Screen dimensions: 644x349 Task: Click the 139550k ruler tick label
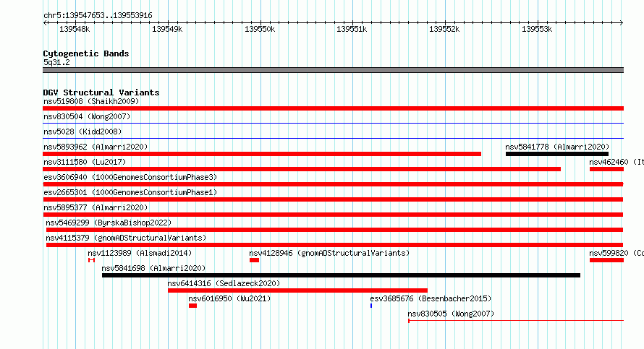click(260, 29)
